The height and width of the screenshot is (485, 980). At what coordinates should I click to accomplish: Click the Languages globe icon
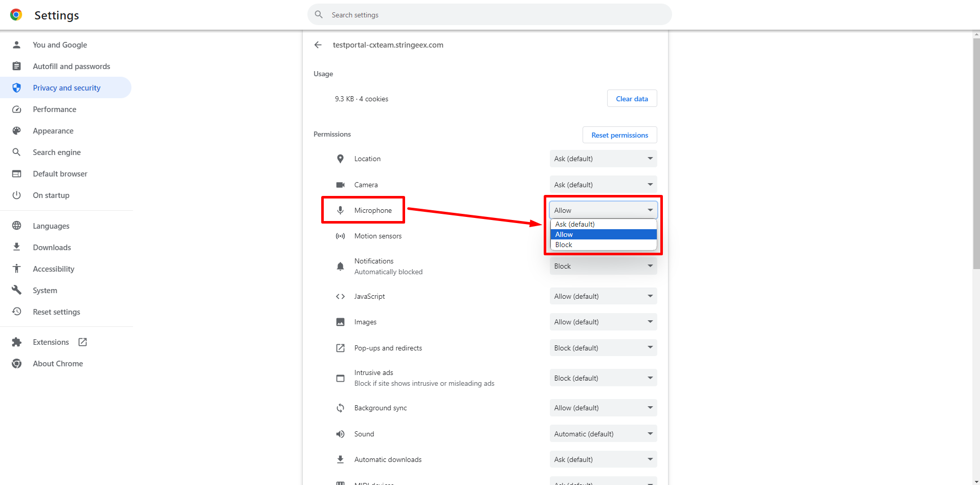point(17,226)
